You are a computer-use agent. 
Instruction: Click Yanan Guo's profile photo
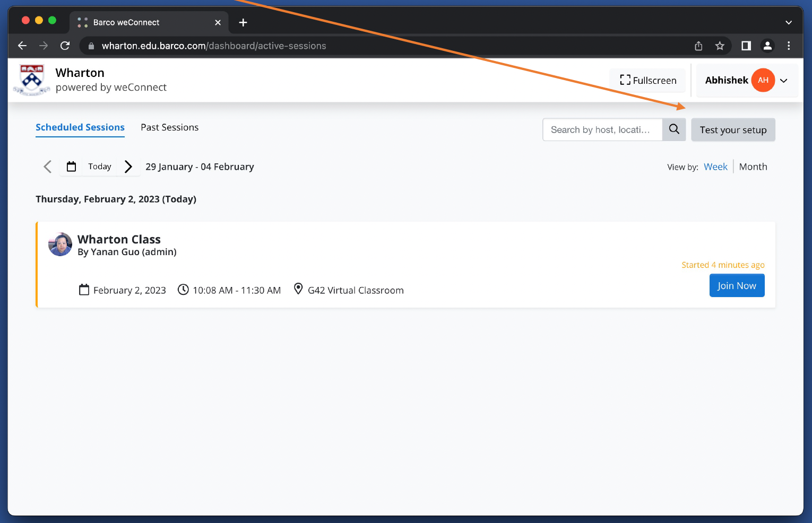[60, 244]
